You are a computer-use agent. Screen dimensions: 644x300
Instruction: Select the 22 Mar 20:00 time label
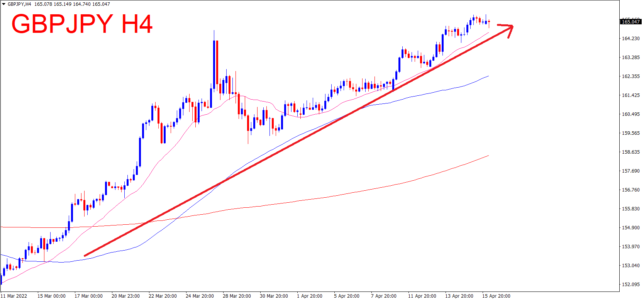click(163, 296)
